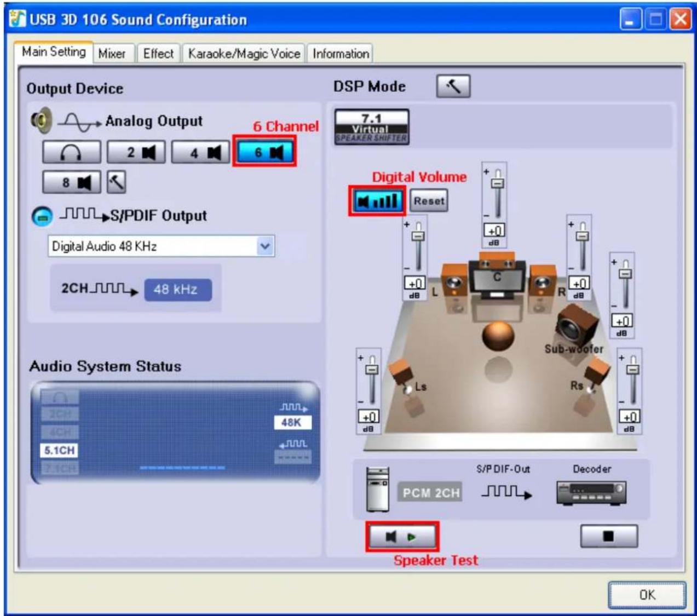Select the 6 speaker analog output
The height and width of the screenshot is (616, 697).
tap(265, 152)
